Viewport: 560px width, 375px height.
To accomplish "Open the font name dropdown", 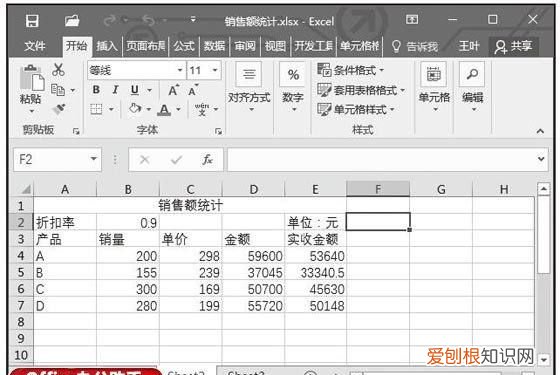I will (x=180, y=70).
